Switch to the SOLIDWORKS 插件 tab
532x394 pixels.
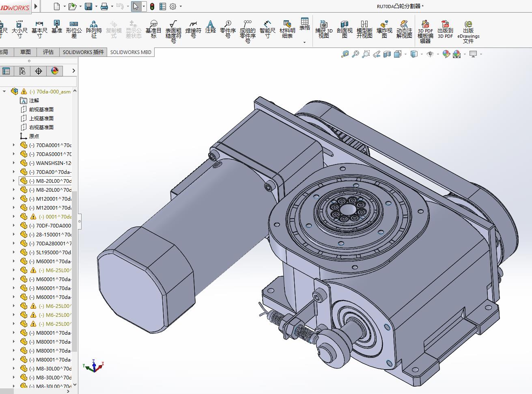[83, 52]
